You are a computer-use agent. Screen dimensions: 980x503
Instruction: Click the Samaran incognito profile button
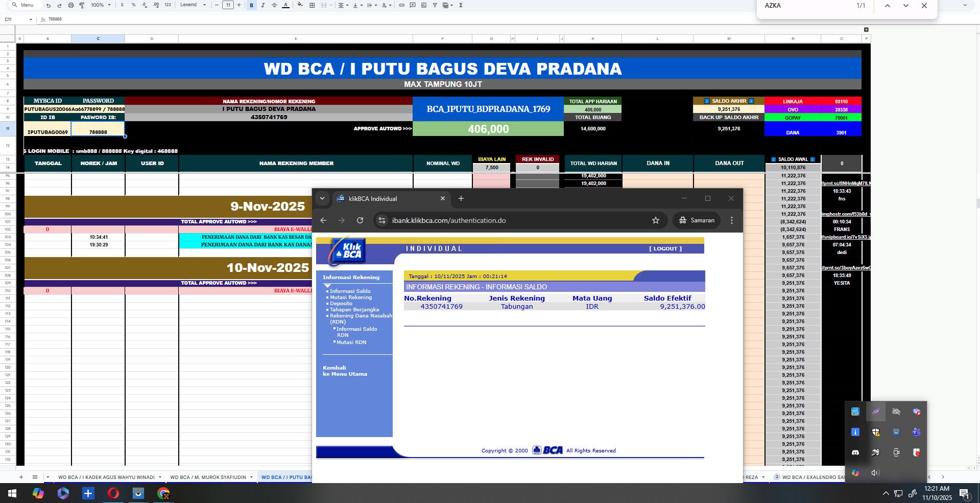697,220
